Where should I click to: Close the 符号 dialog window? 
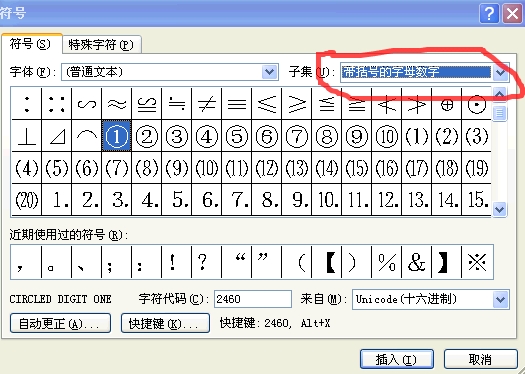[x=513, y=13]
